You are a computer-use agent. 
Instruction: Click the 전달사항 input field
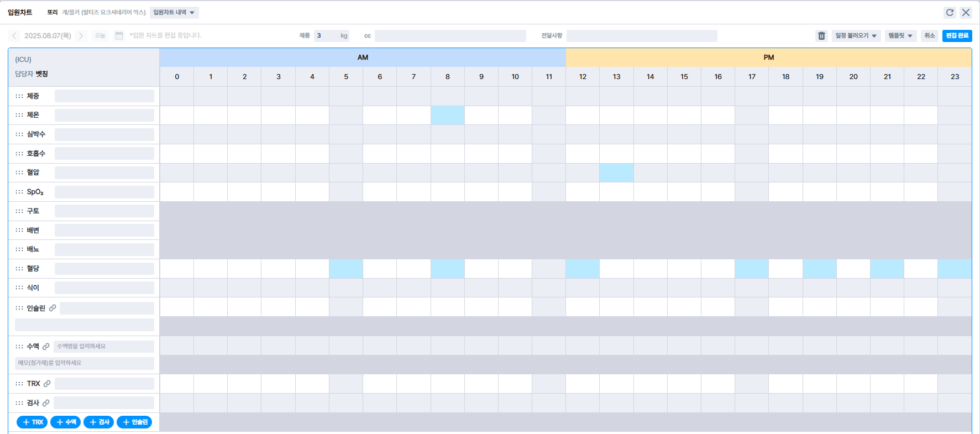click(642, 36)
